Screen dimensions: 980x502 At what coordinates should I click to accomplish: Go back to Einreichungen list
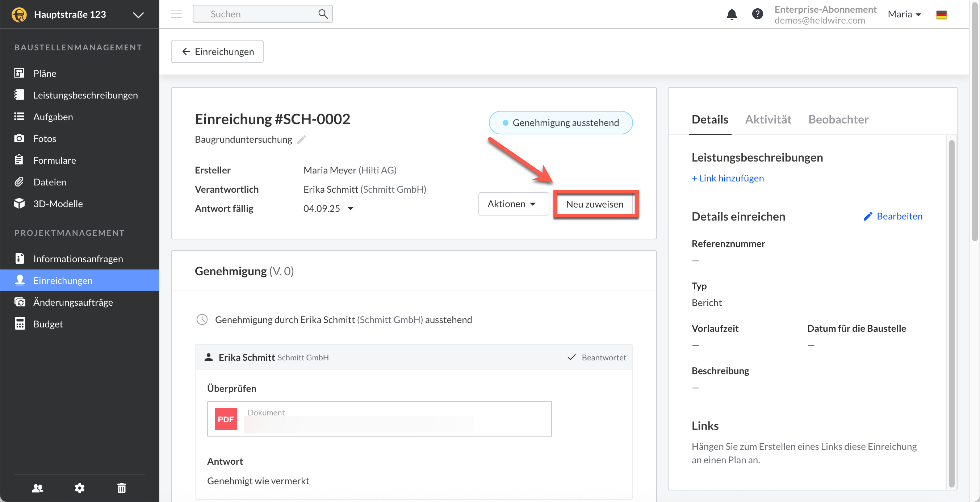(x=217, y=52)
